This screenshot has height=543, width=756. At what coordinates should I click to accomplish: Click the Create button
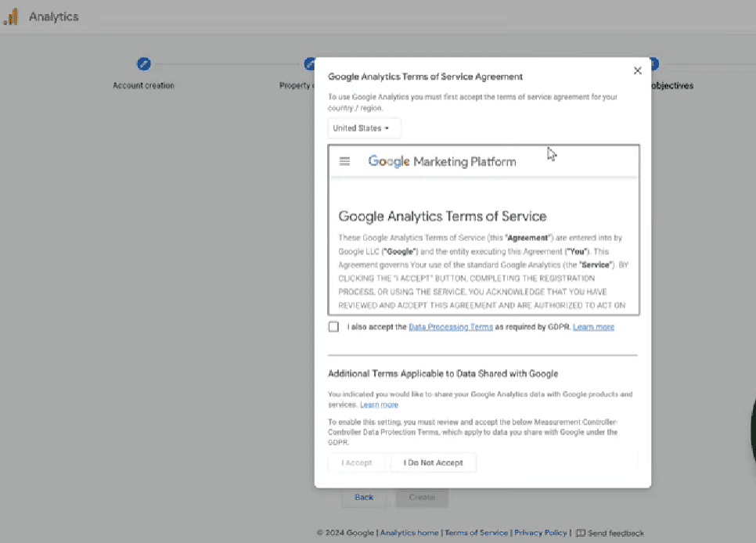[x=421, y=497]
